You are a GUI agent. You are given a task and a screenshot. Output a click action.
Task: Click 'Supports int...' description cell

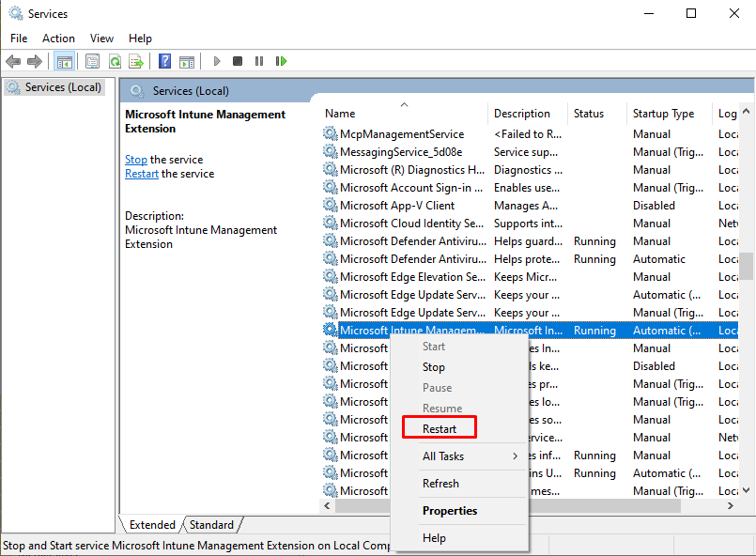click(x=528, y=223)
